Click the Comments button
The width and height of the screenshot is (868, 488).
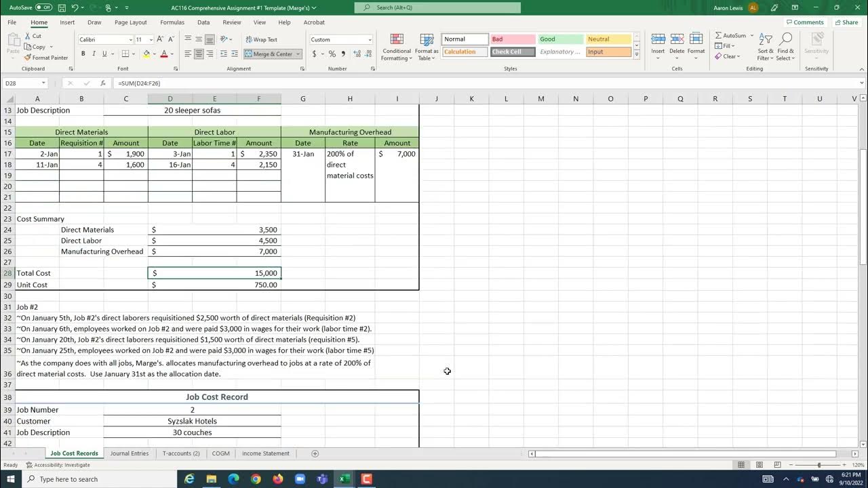(x=805, y=22)
